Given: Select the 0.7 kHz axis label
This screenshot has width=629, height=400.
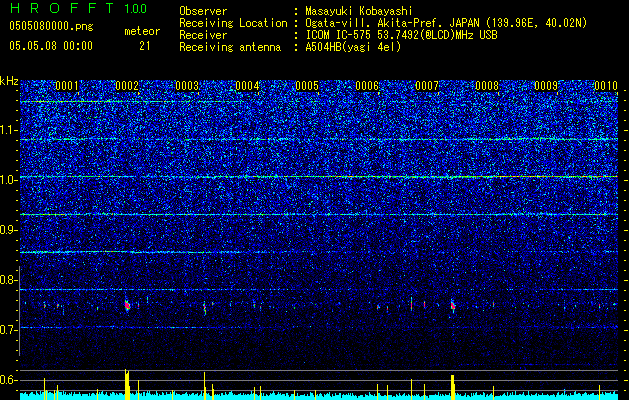Looking at the screenshot, I should 9,330.
